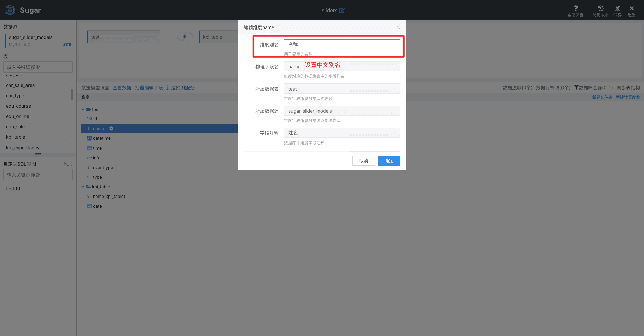Edit the sliders title pencil icon
The width and height of the screenshot is (644, 336).
coord(342,10)
